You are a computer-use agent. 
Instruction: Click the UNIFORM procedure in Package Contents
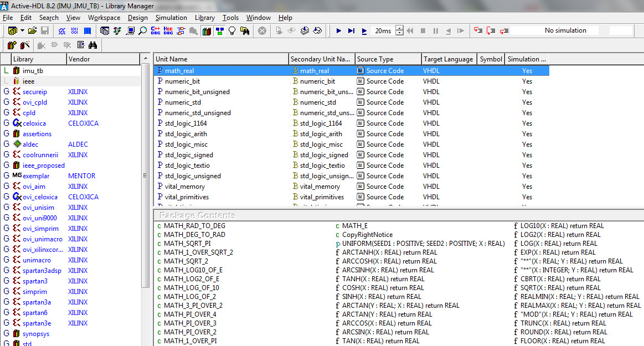coord(424,244)
